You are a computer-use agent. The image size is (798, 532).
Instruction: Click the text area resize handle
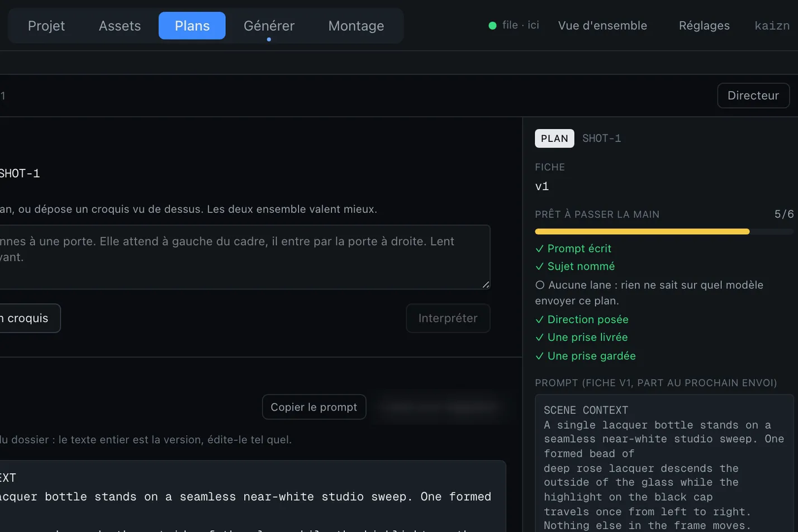pos(486,284)
